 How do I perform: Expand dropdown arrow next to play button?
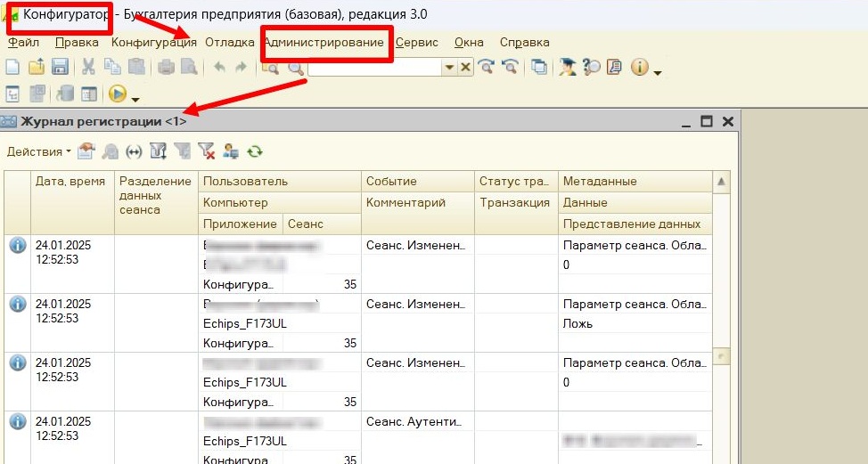pos(135,99)
